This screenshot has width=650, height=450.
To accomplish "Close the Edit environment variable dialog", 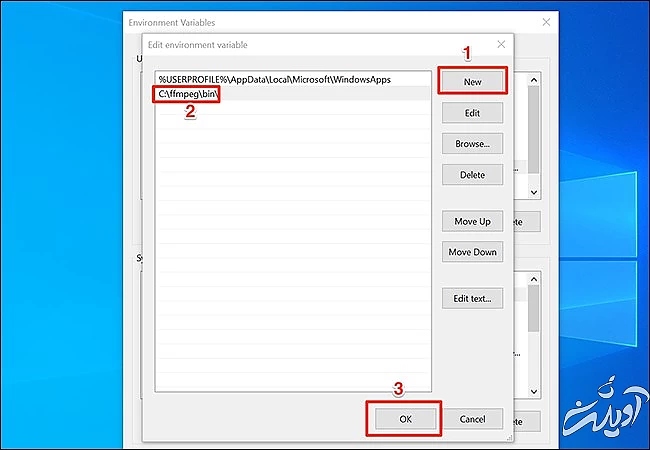I will (x=501, y=45).
